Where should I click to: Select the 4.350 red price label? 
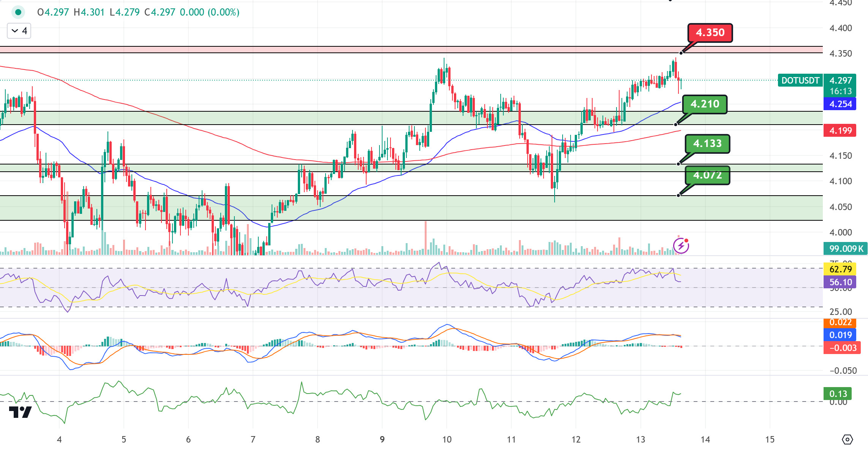point(710,33)
